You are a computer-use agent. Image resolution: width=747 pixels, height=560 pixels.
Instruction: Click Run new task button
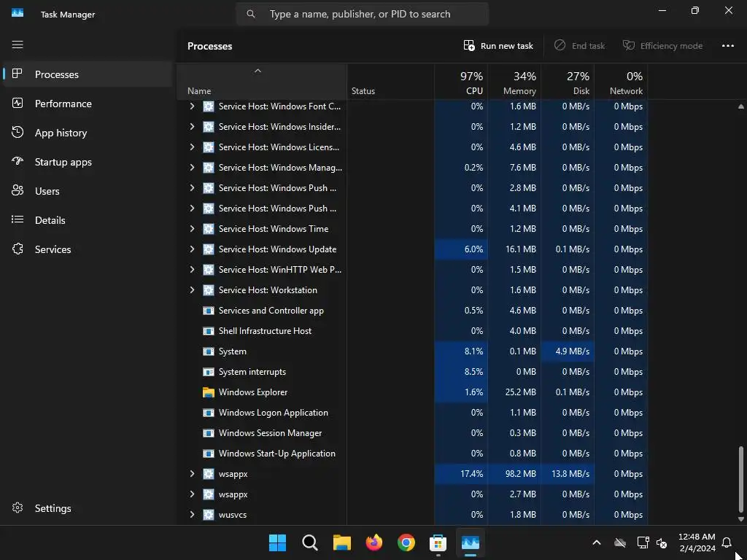click(x=498, y=46)
